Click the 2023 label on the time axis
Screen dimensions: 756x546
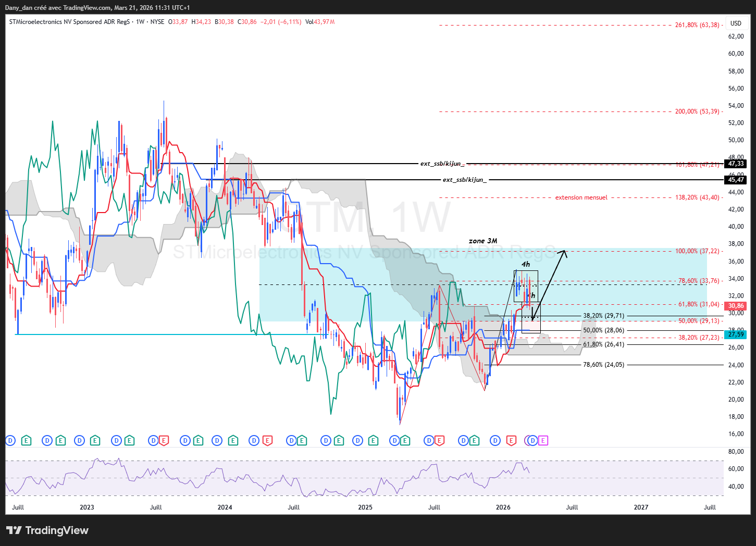(87, 507)
